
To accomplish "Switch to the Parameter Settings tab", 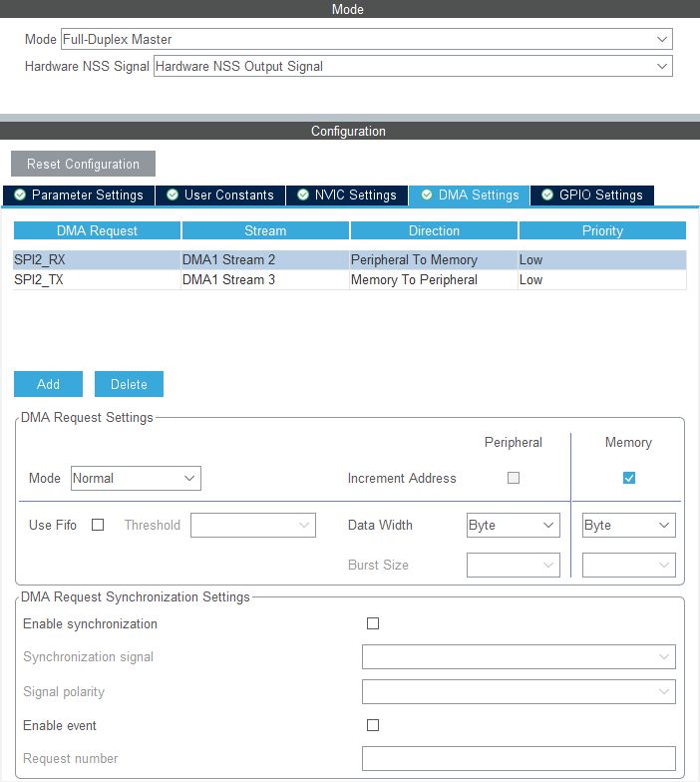I will coord(79,195).
